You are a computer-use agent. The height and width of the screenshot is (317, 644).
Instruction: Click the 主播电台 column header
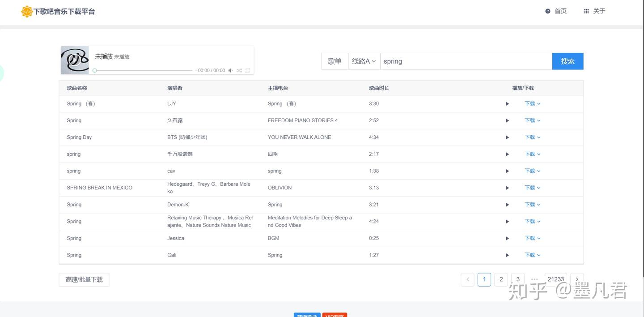coord(278,88)
